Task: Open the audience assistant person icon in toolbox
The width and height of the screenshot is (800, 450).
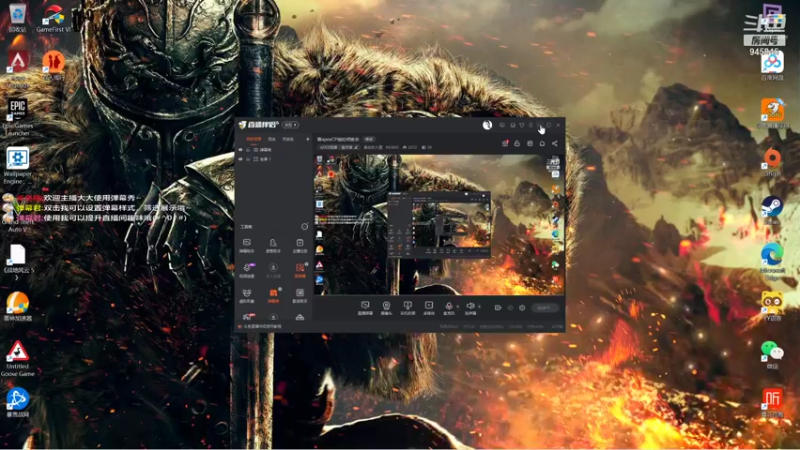Action: [273, 246]
